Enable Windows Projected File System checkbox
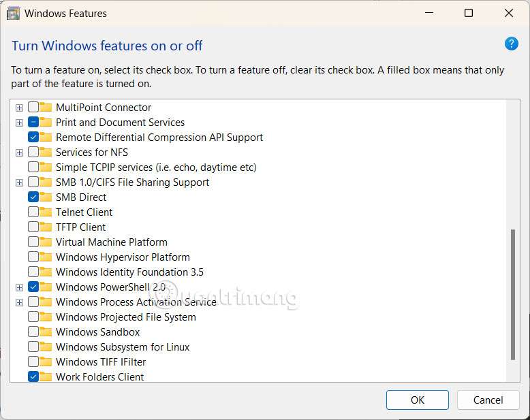The width and height of the screenshot is (530, 420). (x=33, y=317)
